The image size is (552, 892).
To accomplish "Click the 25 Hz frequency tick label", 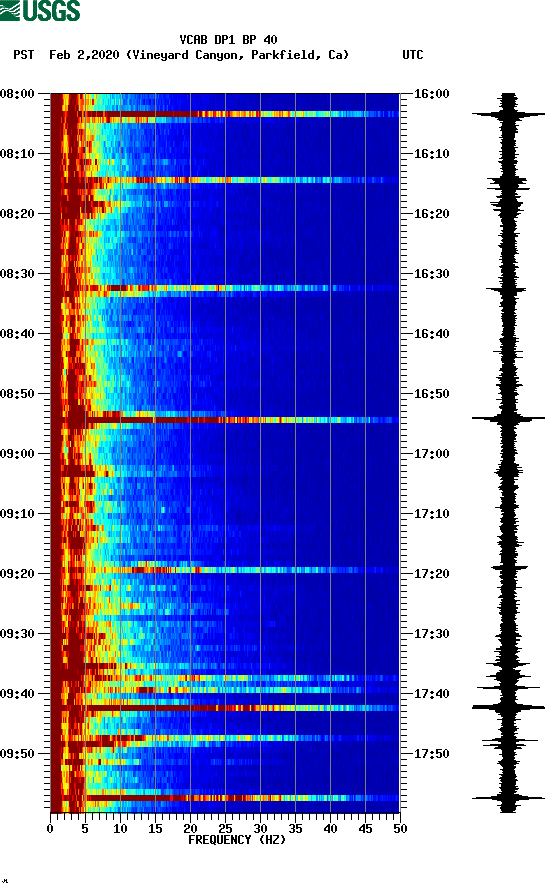I will point(225,829).
